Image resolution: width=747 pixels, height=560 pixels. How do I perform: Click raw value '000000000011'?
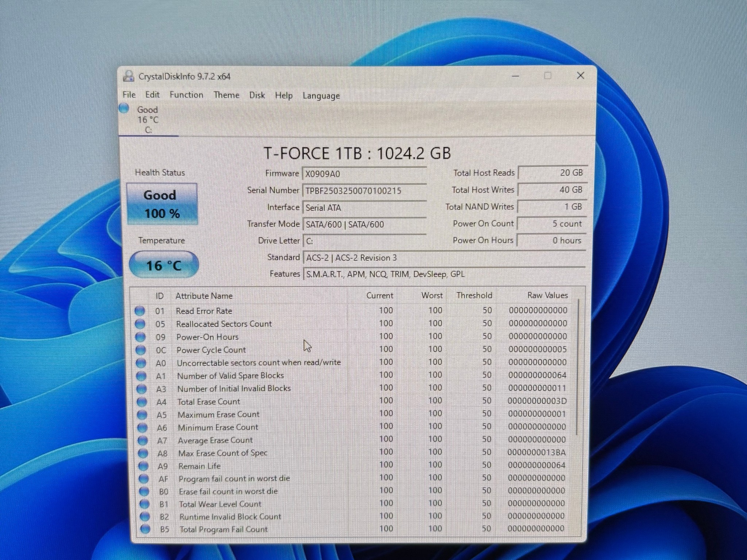pos(537,388)
